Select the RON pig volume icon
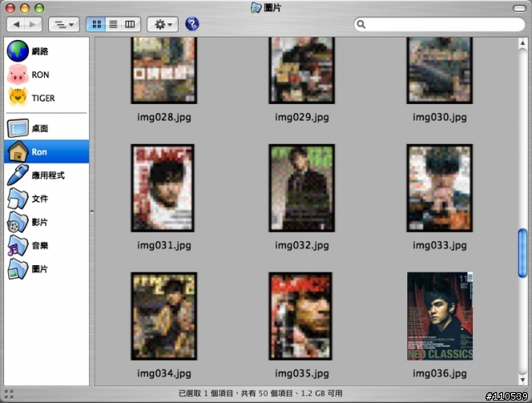The image size is (532, 403). click(17, 75)
